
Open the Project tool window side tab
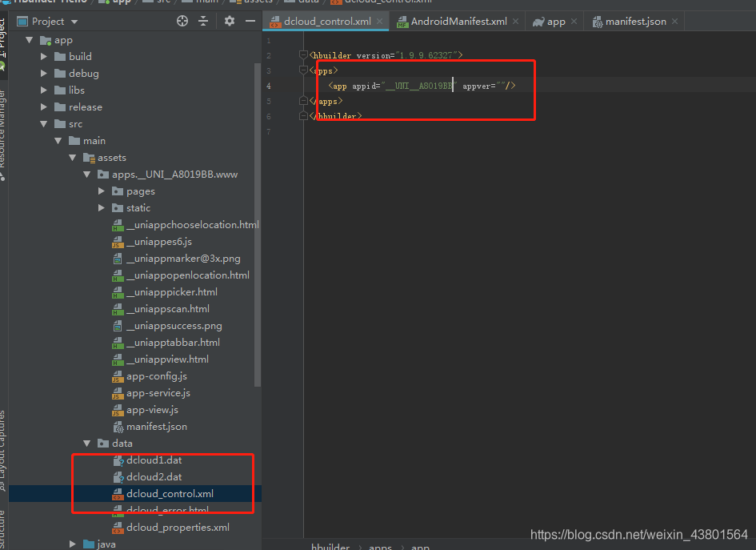click(3, 38)
